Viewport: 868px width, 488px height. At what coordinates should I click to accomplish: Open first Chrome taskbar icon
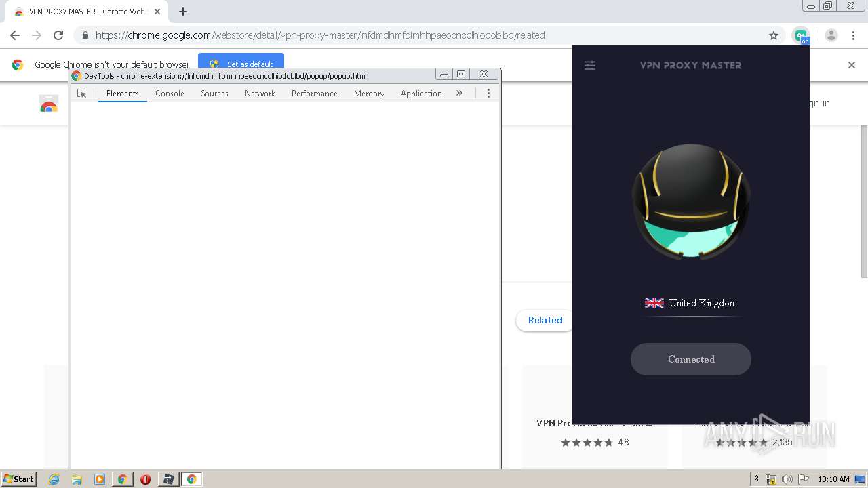tap(122, 479)
